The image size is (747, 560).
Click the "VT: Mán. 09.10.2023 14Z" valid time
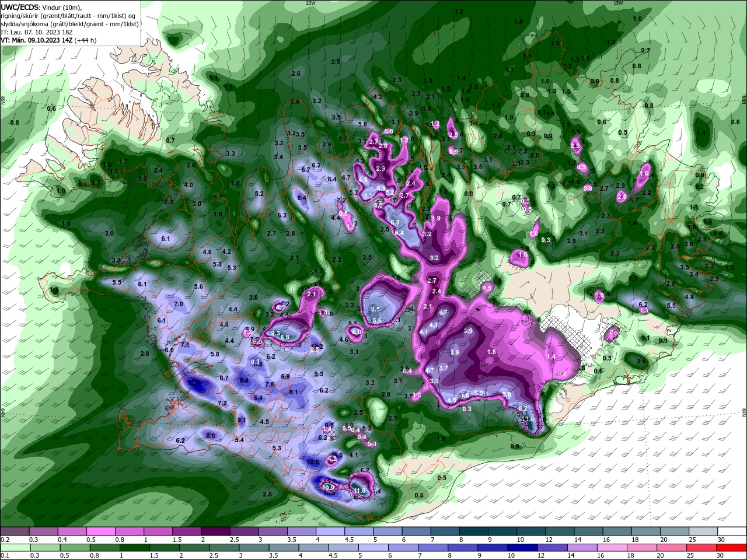(x=37, y=40)
